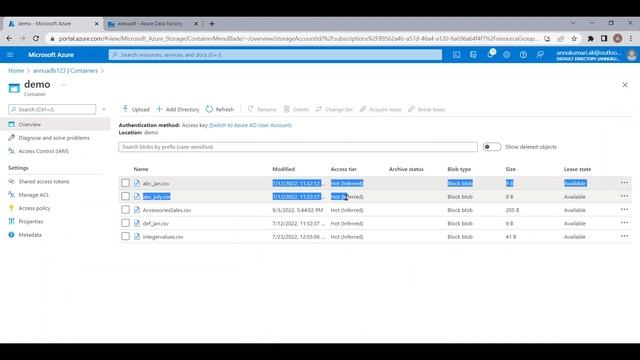Tick the checkbox for def_jan.csv
Viewport: 640px width, 360px height.
point(125,223)
